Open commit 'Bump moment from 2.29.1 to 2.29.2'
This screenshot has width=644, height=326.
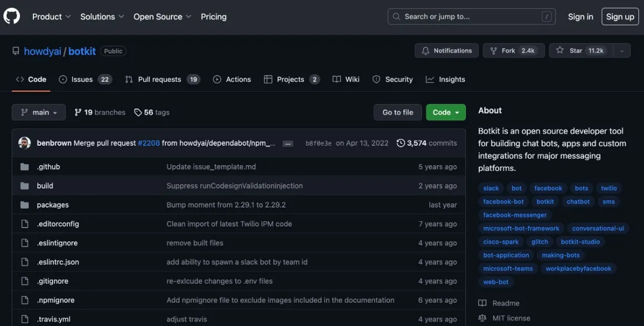click(x=226, y=205)
